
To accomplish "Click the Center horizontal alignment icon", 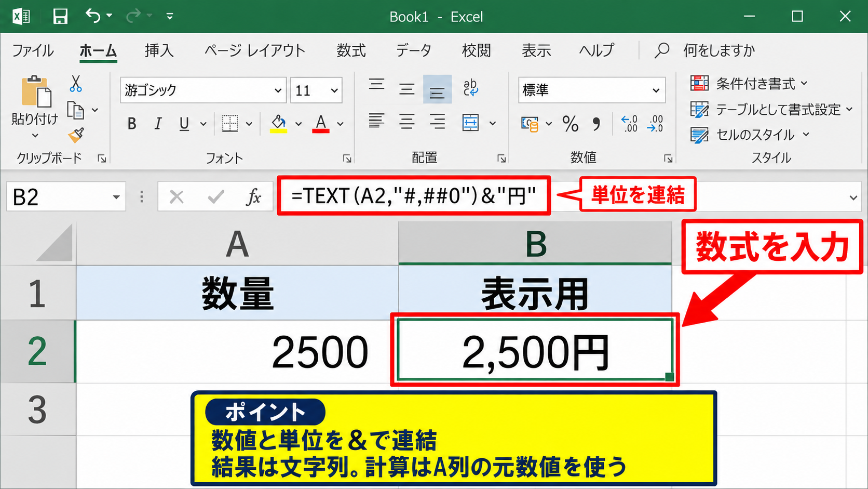I will tap(407, 122).
